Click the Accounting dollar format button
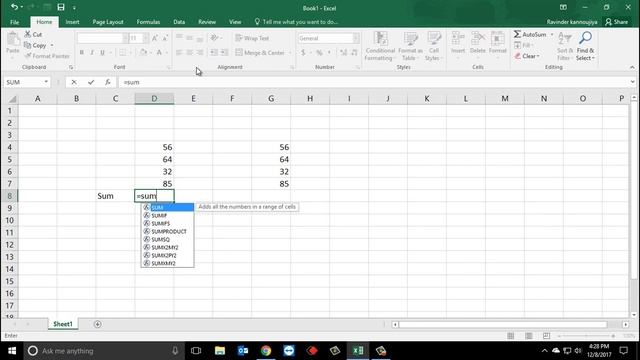The height and width of the screenshot is (360, 640). [303, 53]
